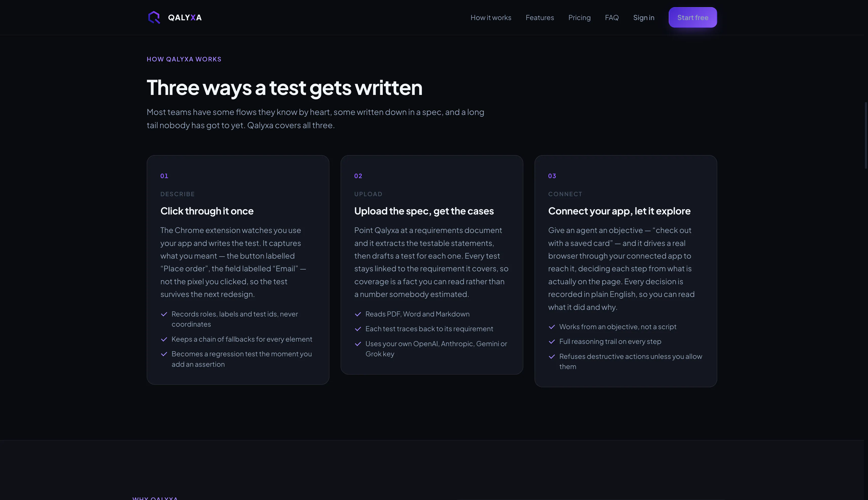Image resolution: width=868 pixels, height=500 pixels.
Task: Jump to the FAQ nav link
Action: point(612,18)
